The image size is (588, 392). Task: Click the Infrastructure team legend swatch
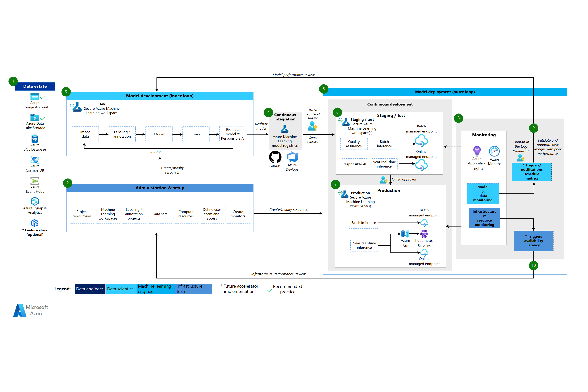coord(193,289)
